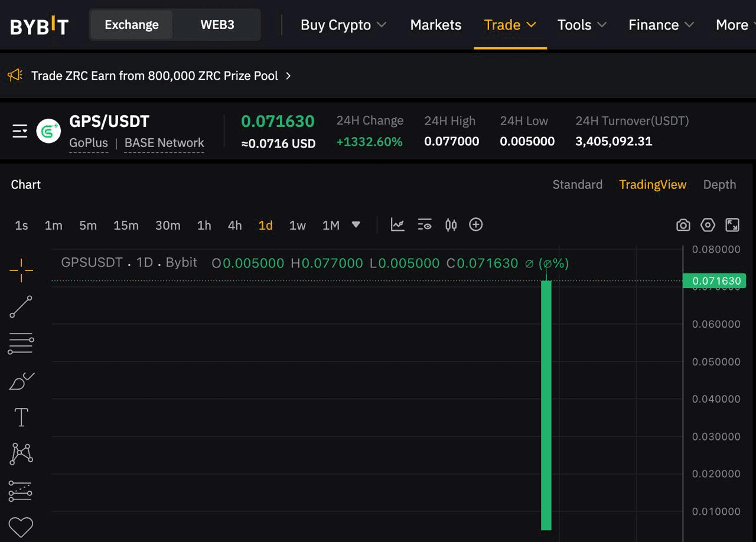Open the ZRC announcement chevron arrow
756x542 pixels.
pyautogui.click(x=288, y=76)
